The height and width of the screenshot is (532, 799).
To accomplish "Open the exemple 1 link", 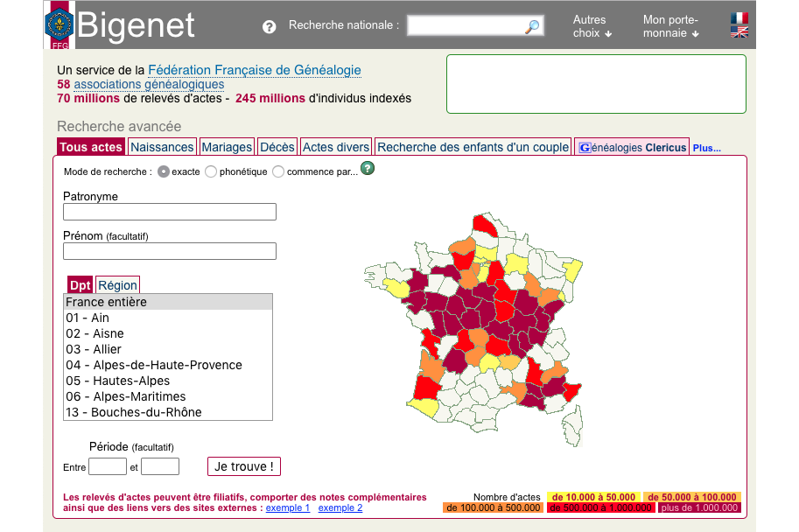I will tap(288, 508).
